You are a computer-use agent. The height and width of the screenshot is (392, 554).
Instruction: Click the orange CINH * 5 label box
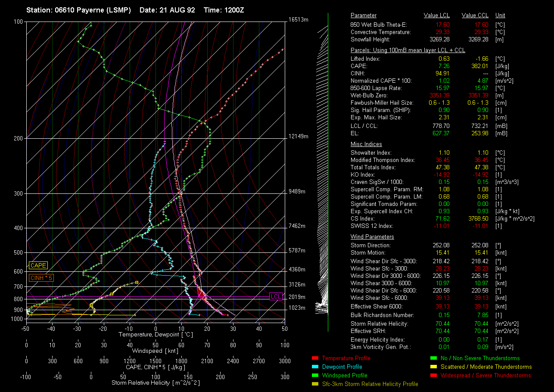41,278
